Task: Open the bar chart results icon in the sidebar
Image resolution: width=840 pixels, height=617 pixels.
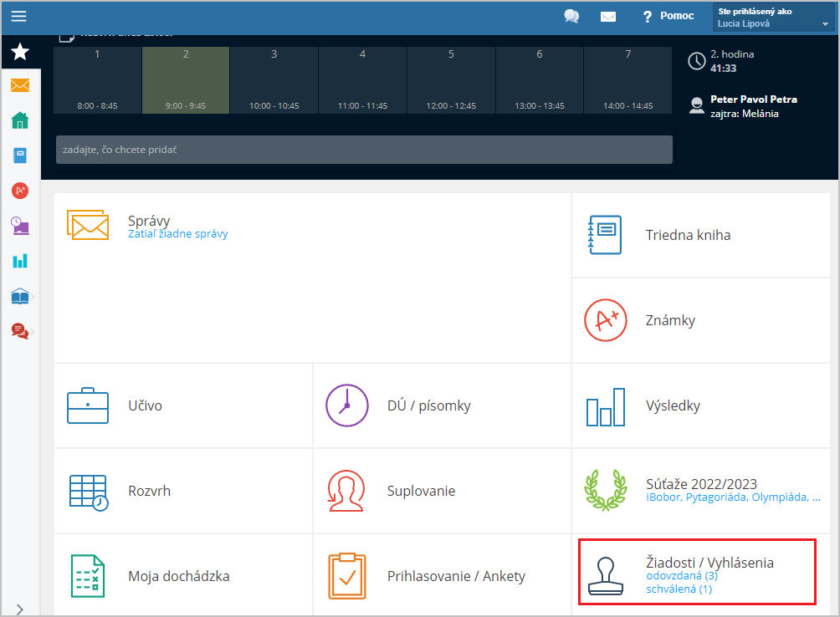Action: (x=20, y=261)
